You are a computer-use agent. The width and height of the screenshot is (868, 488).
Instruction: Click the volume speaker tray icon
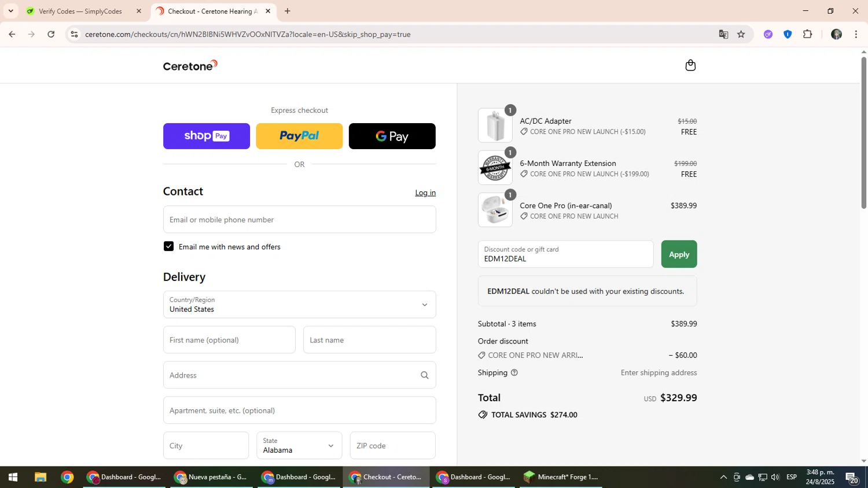coord(775,477)
